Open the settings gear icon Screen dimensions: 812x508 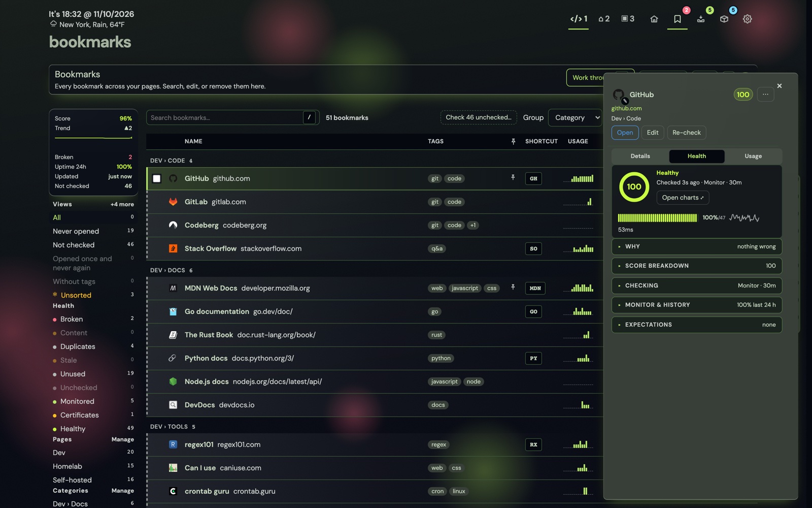pos(748,19)
